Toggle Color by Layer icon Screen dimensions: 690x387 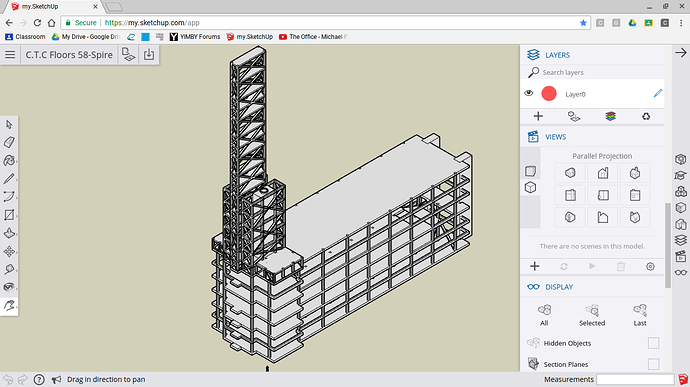[610, 116]
